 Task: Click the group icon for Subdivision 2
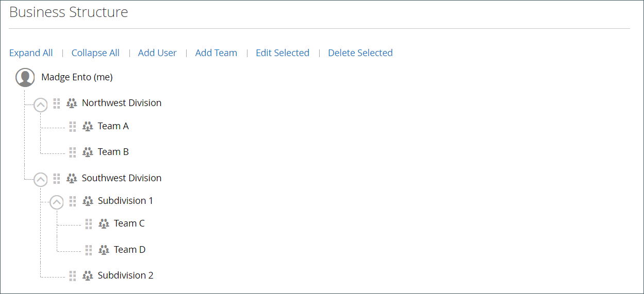coord(88,275)
